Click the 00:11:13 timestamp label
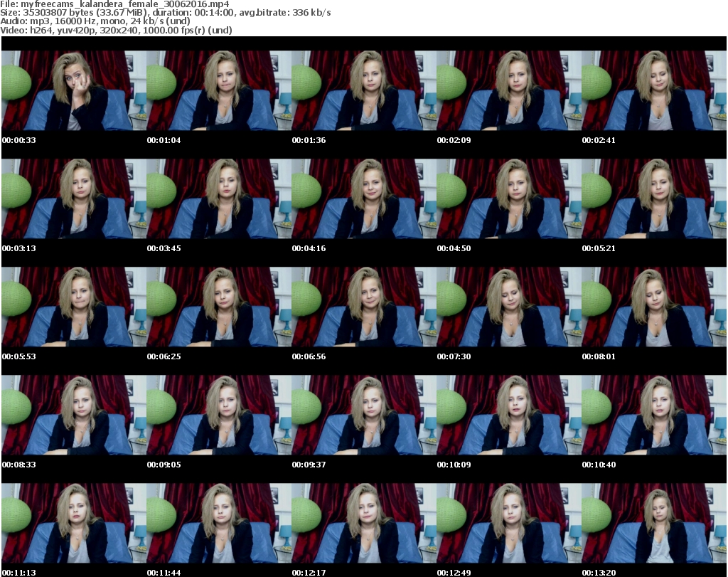The height and width of the screenshot is (577, 728). 19,573
